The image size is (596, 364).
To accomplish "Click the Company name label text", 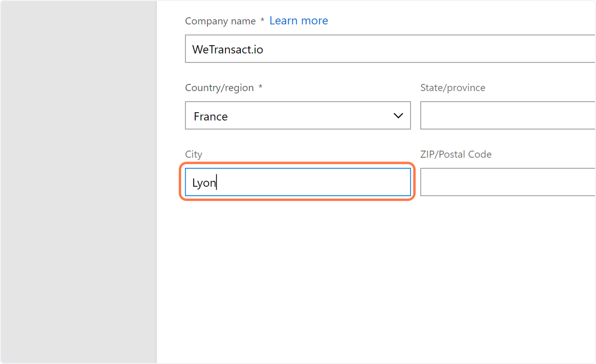I will click(221, 21).
